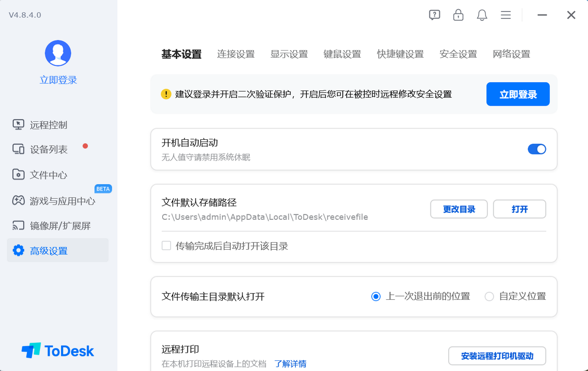Select the 自定义位置 radio option
The height and width of the screenshot is (371, 588).
click(x=489, y=297)
